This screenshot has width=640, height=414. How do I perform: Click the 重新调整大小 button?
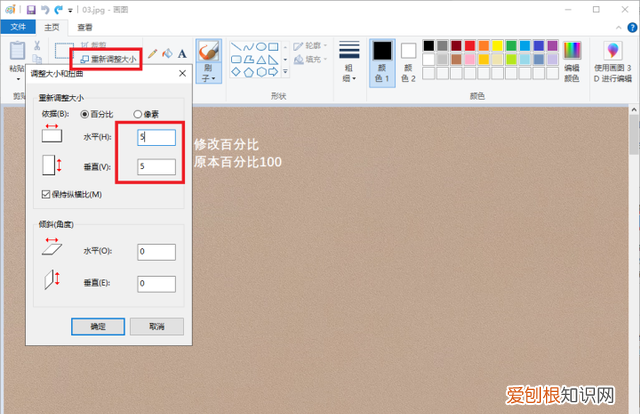[x=108, y=59]
